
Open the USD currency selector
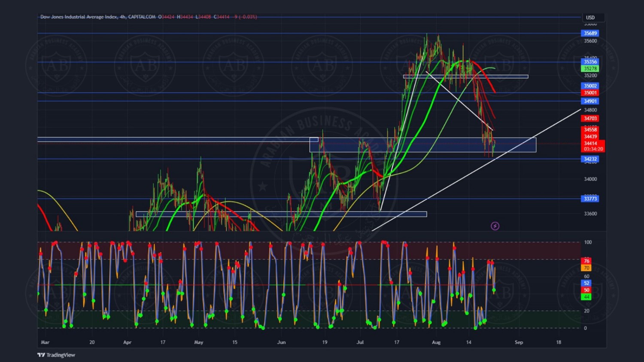(x=594, y=18)
